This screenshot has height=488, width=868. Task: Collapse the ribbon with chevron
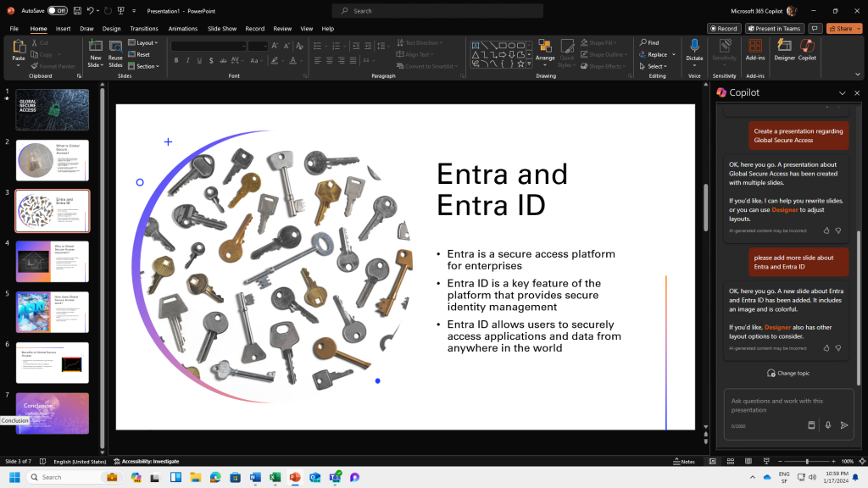tap(858, 75)
